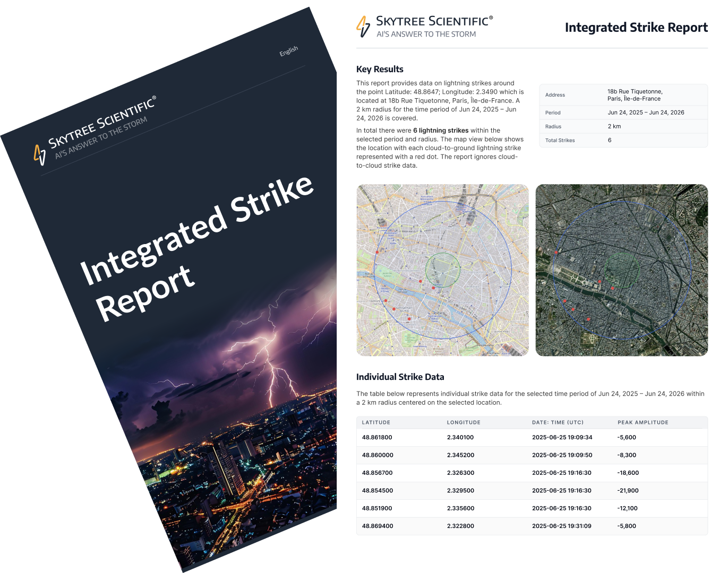Open the street map thumbnail

pyautogui.click(x=442, y=270)
